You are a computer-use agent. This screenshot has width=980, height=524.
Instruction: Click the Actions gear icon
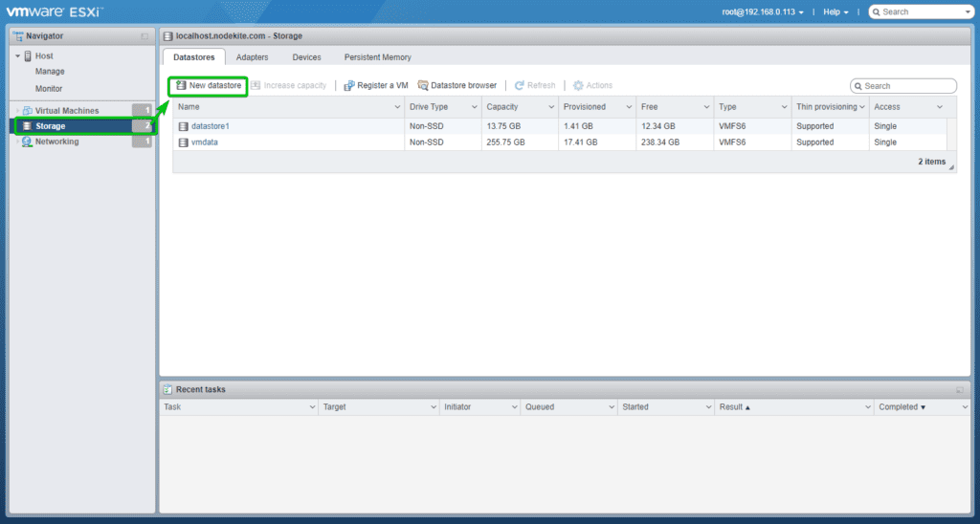click(x=578, y=85)
